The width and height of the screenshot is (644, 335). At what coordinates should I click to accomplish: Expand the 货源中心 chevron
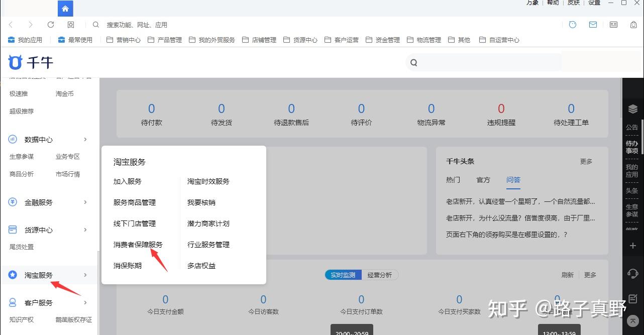tap(85, 230)
